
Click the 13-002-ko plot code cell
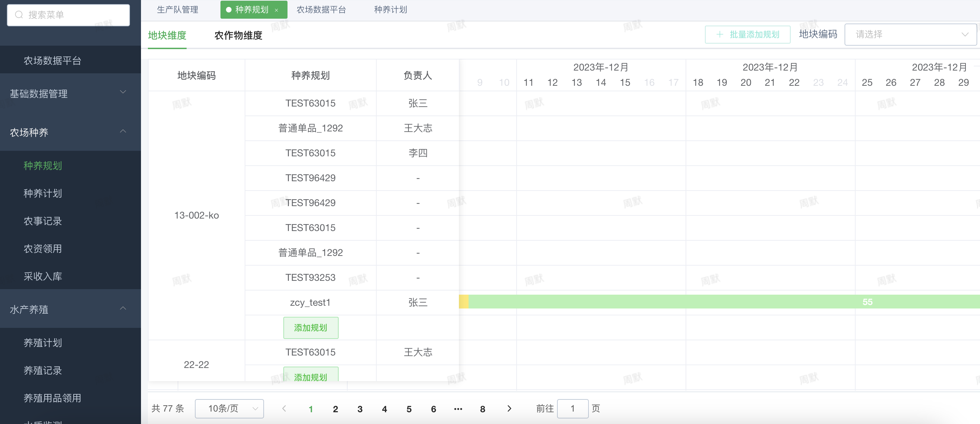197,215
